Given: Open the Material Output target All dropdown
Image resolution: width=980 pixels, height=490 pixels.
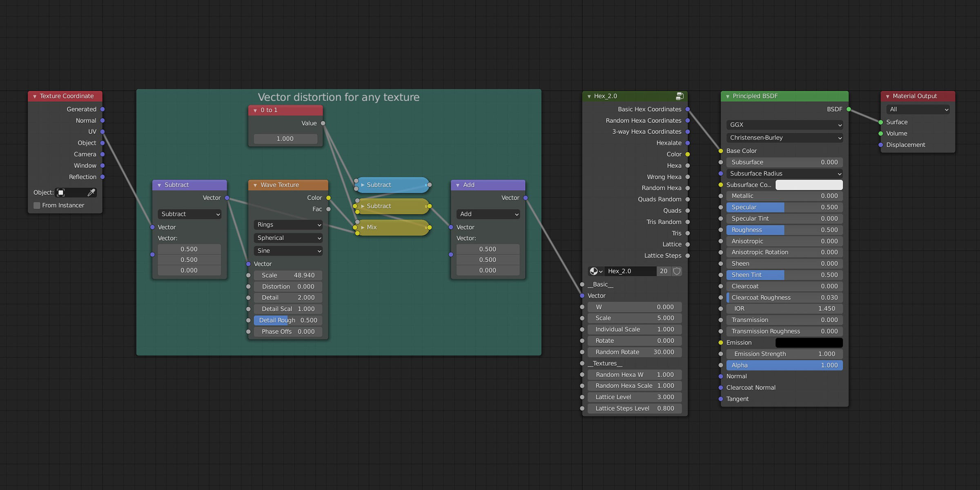Looking at the screenshot, I should pyautogui.click(x=918, y=109).
